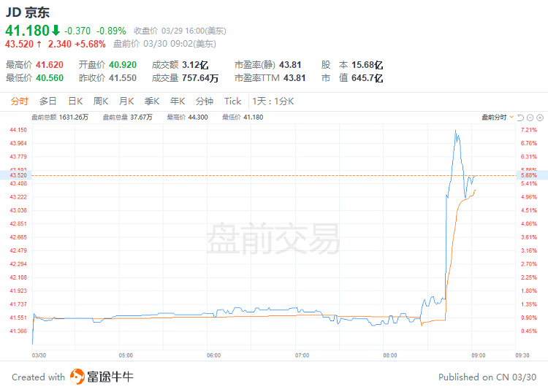548x392 pixels.
Task: Click chart 最高价 44.300 label
Action: click(x=187, y=118)
